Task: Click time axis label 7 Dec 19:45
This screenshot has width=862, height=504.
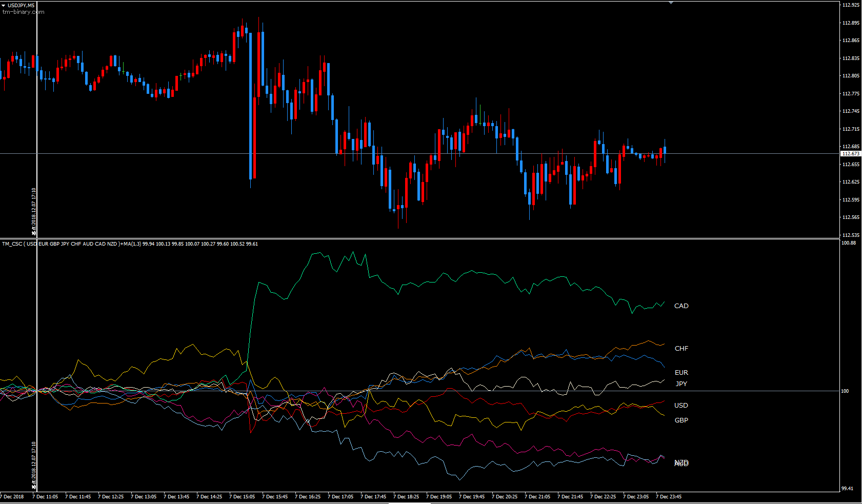Action: point(472,497)
